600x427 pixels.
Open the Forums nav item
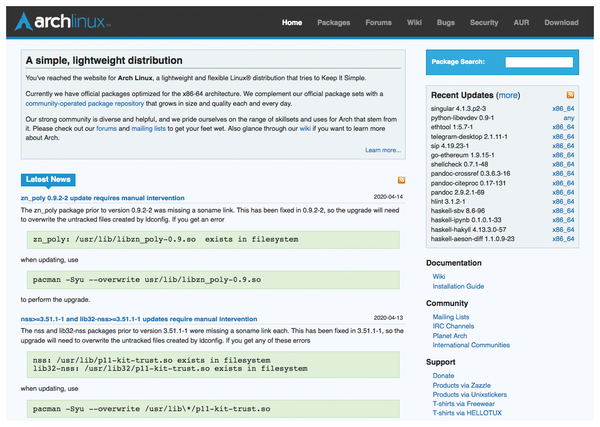378,23
